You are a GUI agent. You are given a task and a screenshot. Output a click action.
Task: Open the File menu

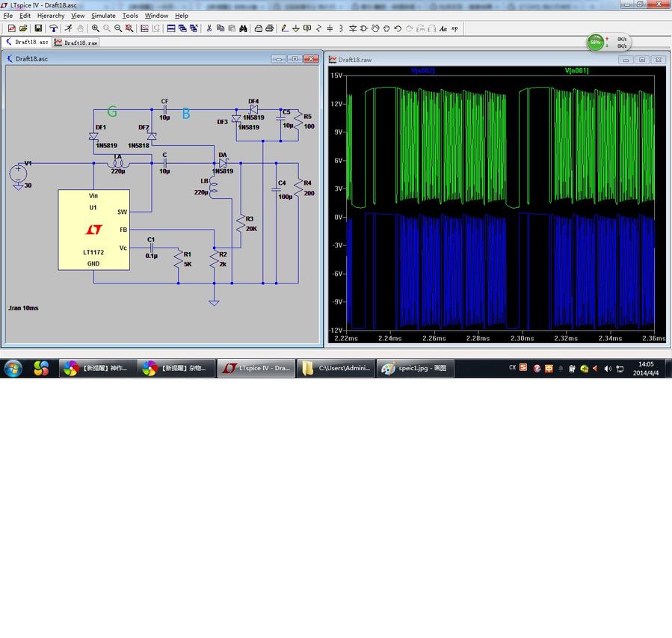[x=7, y=16]
